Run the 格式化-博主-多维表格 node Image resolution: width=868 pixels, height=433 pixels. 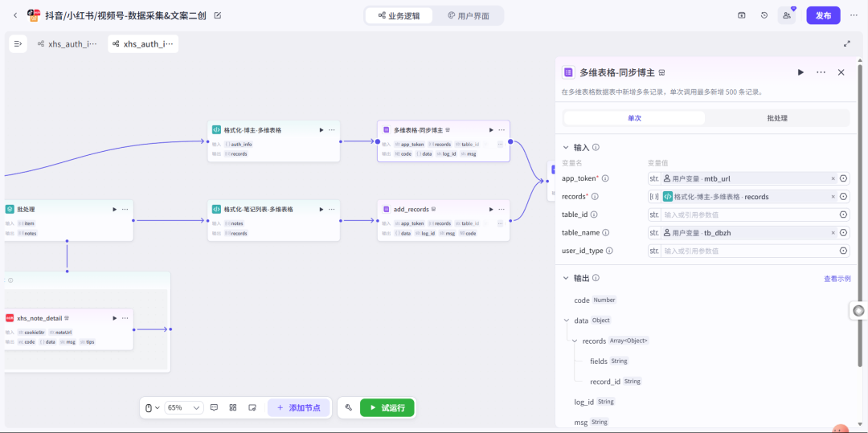click(x=321, y=130)
